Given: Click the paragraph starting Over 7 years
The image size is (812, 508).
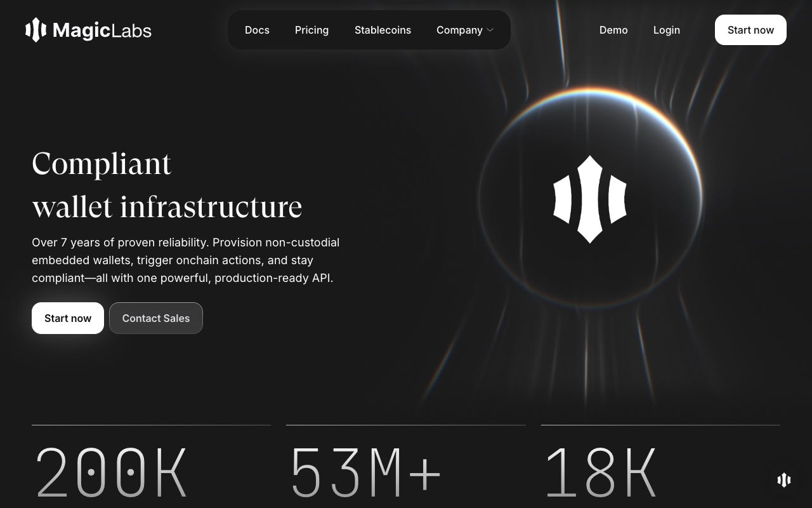Looking at the screenshot, I should coord(186,260).
